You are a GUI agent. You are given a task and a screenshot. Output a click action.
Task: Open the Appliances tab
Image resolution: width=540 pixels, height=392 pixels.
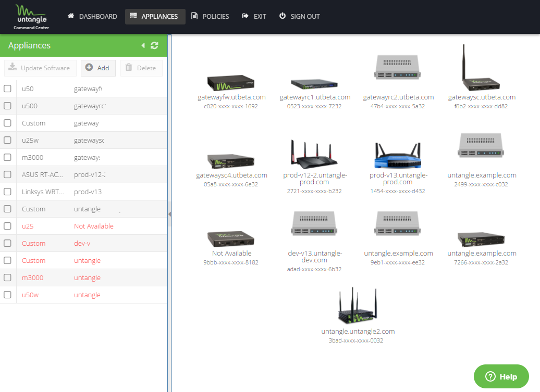tap(155, 17)
